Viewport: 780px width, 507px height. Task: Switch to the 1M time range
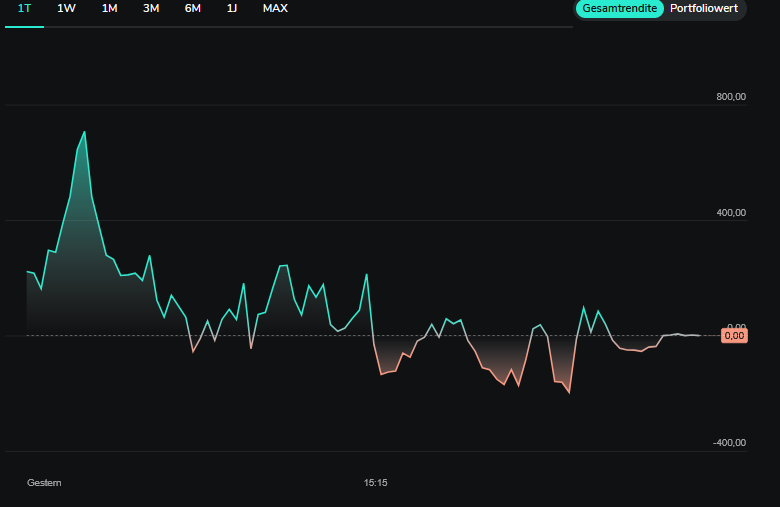click(109, 8)
